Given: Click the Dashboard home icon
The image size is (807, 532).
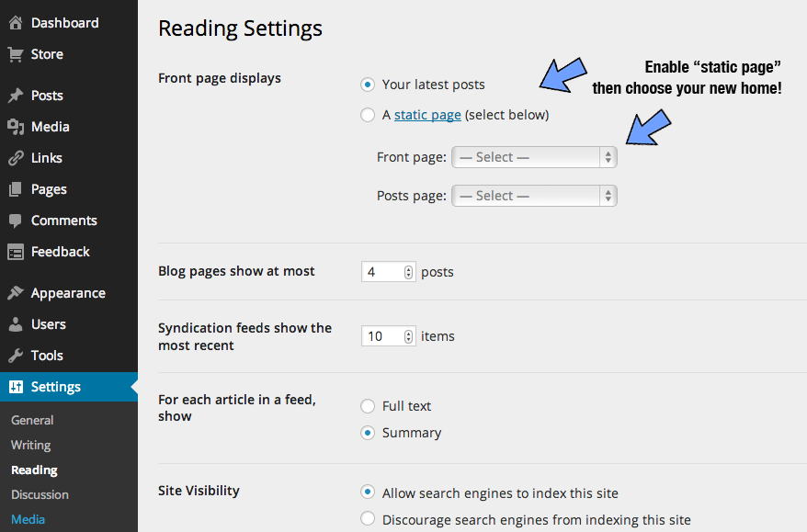Looking at the screenshot, I should pyautogui.click(x=15, y=22).
